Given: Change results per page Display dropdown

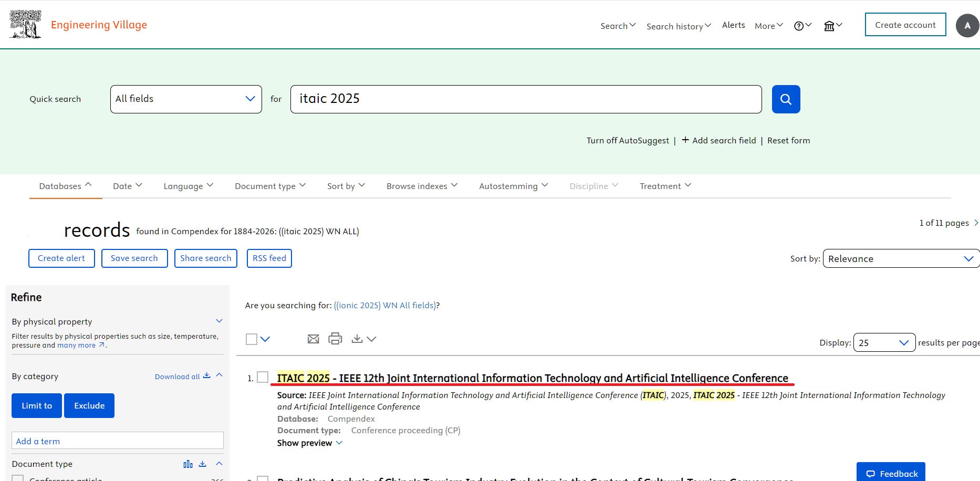Looking at the screenshot, I should (x=884, y=342).
